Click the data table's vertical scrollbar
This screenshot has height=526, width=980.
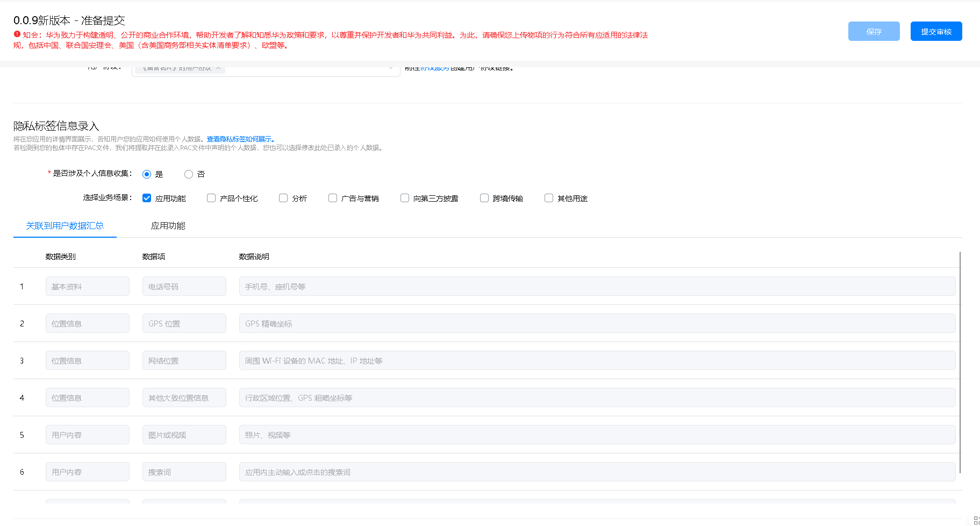[x=960, y=360]
